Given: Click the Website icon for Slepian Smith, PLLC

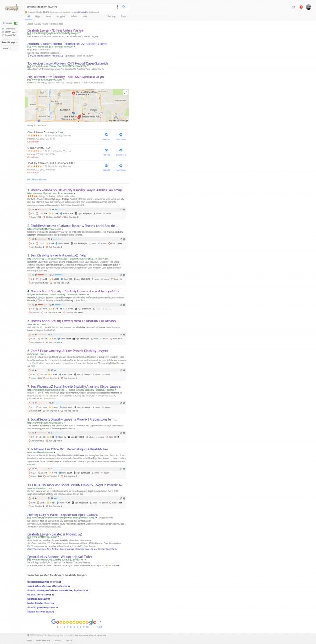Looking at the screenshot, I should (x=106, y=151).
